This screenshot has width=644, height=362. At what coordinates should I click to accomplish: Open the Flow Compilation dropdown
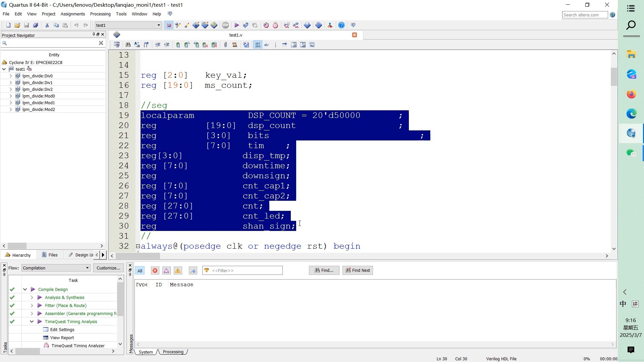[56, 268]
